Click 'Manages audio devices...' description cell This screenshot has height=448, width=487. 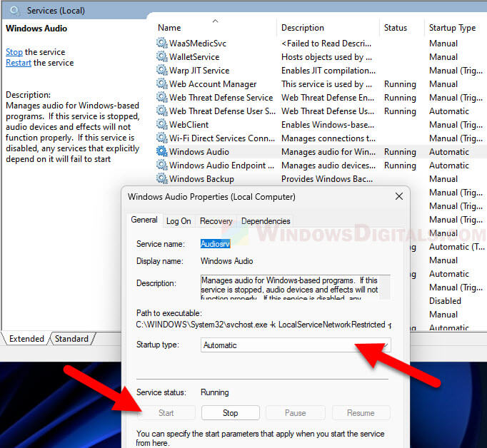click(x=328, y=165)
